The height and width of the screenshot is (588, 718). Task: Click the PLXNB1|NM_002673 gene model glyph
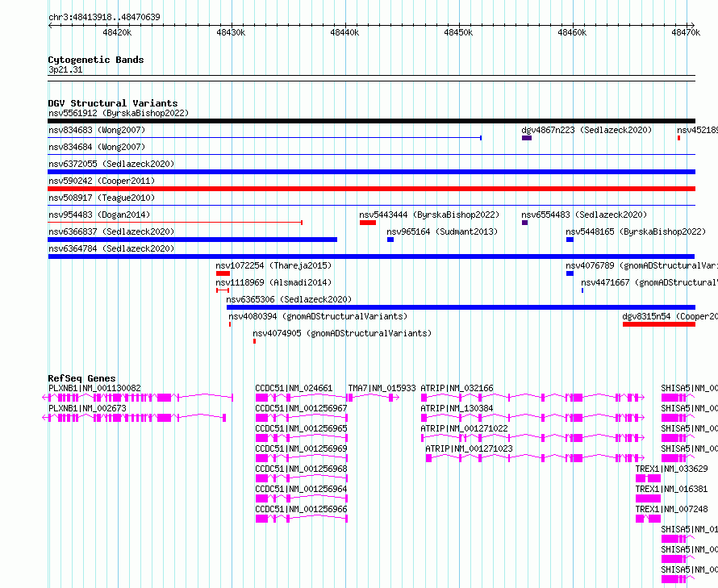click(134, 418)
